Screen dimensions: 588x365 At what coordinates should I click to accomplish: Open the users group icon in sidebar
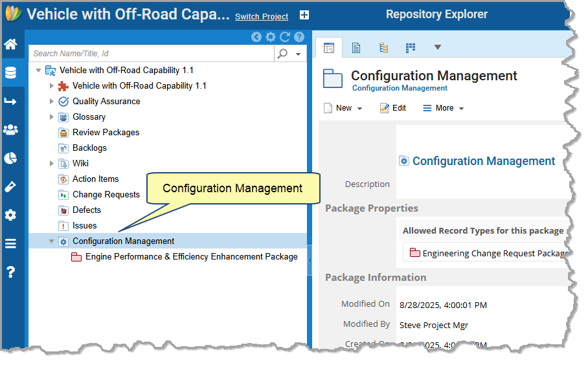[10, 129]
